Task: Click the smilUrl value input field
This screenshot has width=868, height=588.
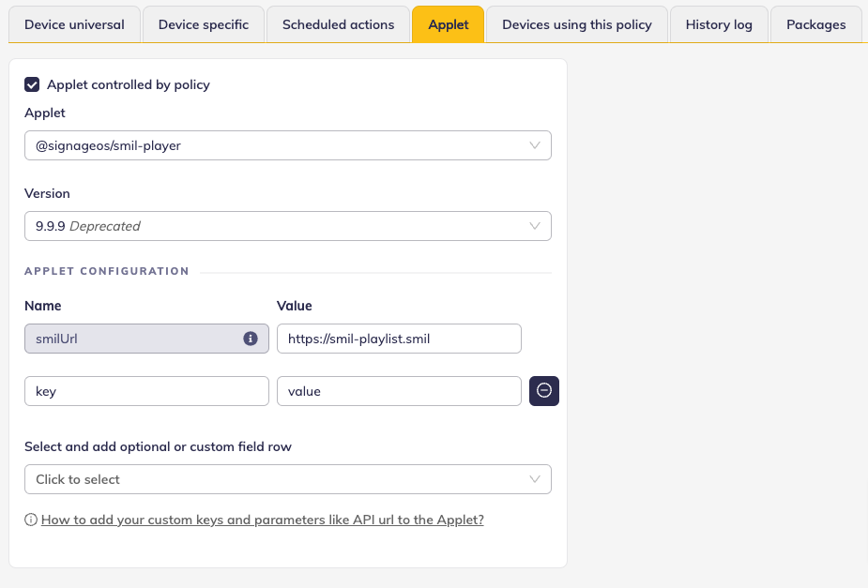Action: coord(399,339)
